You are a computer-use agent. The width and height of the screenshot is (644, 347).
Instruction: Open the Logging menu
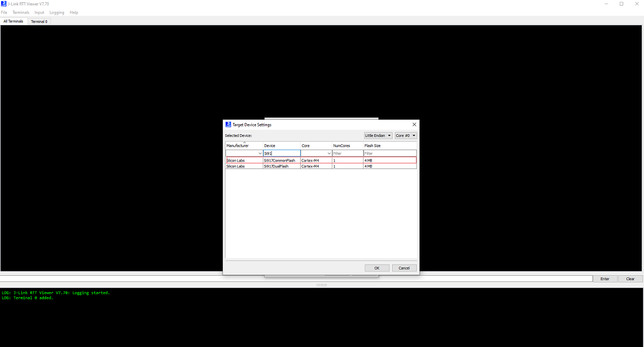pyautogui.click(x=57, y=12)
